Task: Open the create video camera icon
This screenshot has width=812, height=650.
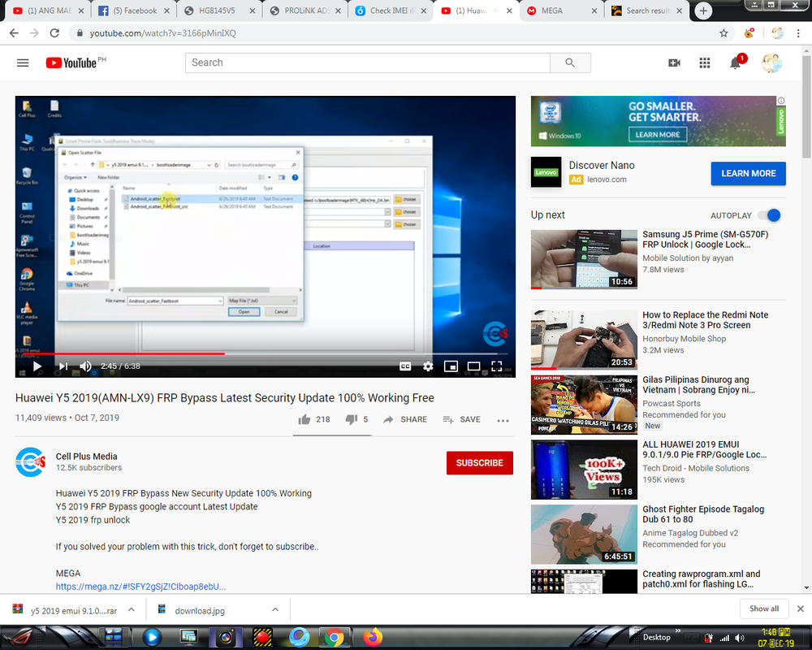Action: tap(674, 63)
